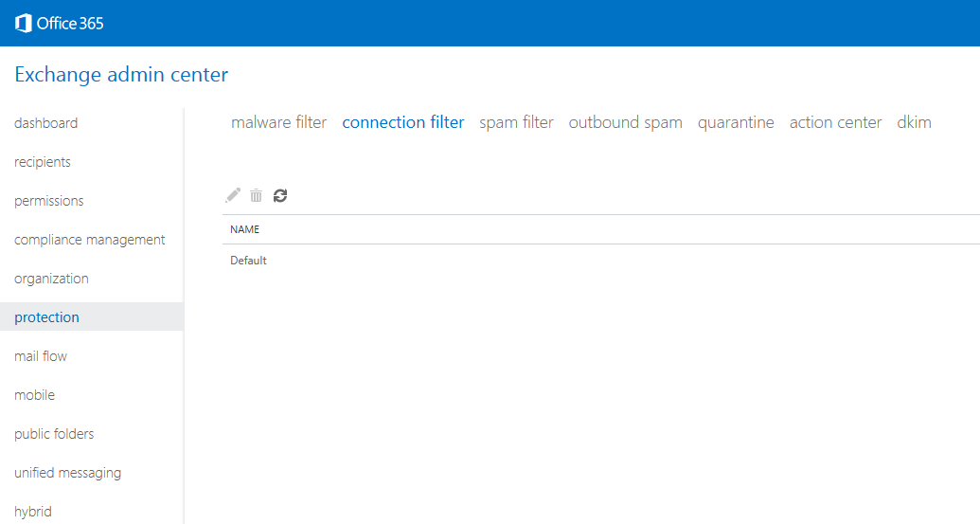Open compliance management section
The image size is (980, 524).
tap(89, 240)
